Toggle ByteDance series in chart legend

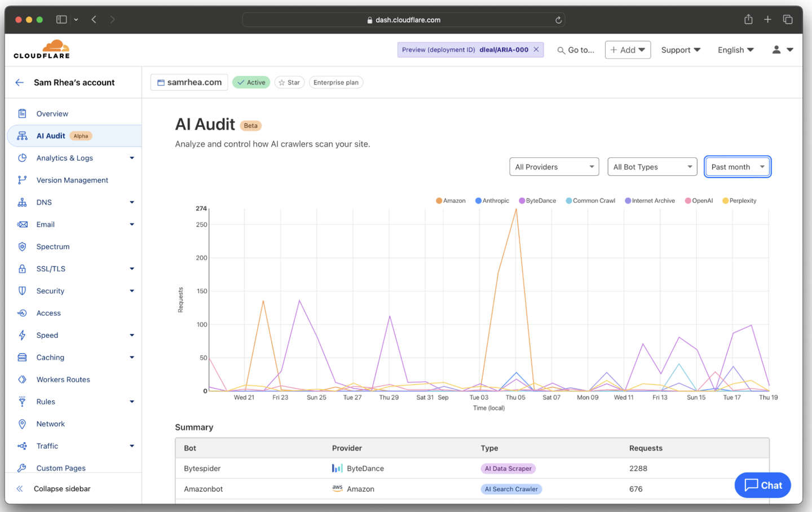pos(537,201)
